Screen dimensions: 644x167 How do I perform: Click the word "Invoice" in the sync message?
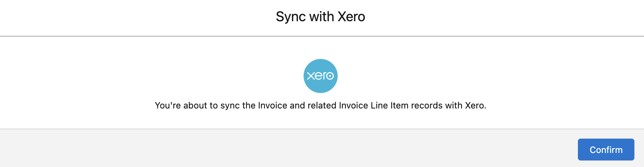pos(272,105)
